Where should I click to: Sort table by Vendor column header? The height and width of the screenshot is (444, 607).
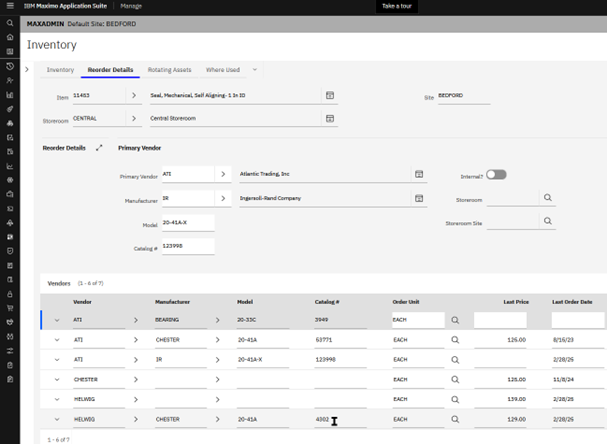82,302
